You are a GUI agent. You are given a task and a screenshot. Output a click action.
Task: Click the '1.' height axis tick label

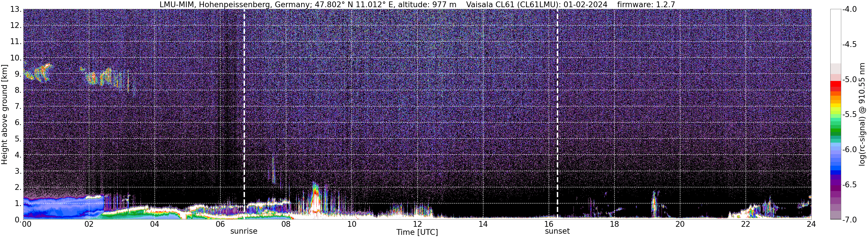click(18, 203)
